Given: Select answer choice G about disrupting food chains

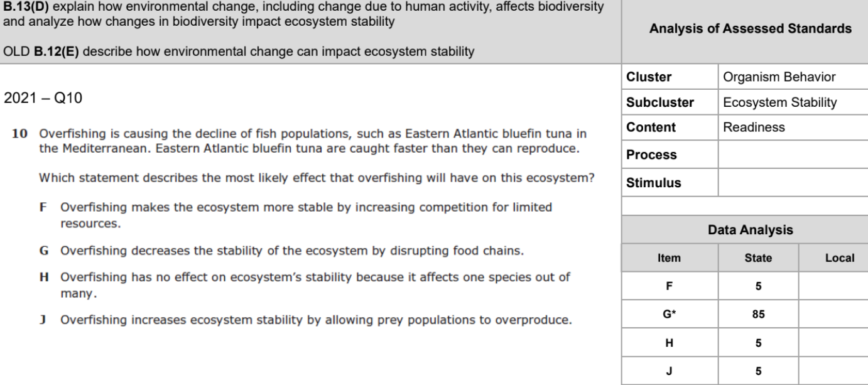Looking at the screenshot, I should tap(282, 252).
